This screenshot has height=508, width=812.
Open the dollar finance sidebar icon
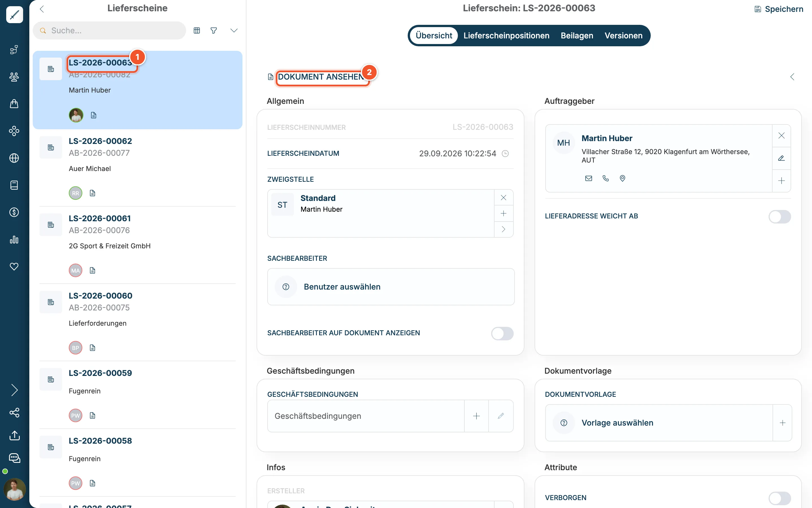[14, 212]
